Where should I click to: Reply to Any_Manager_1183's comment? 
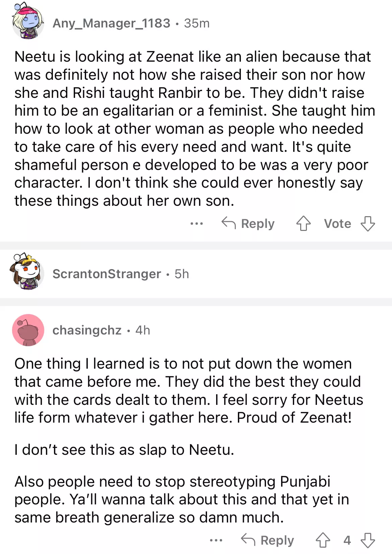(x=248, y=224)
